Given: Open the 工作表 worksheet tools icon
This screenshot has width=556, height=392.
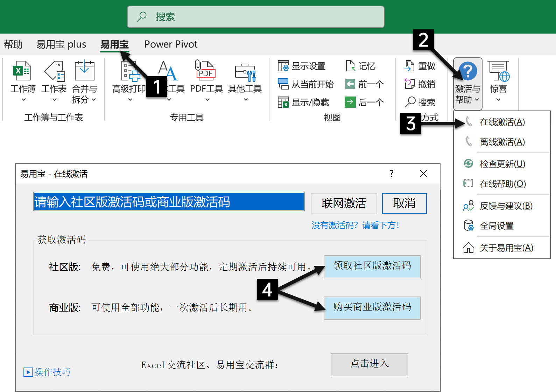Looking at the screenshot, I should click(x=54, y=71).
